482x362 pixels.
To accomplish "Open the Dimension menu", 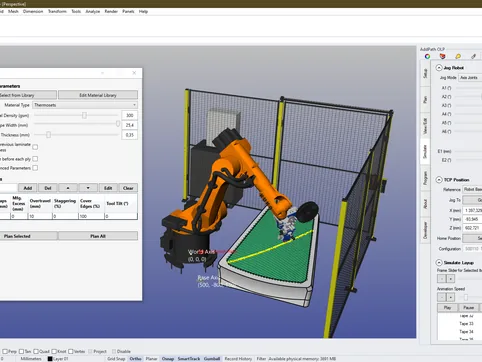I will point(33,11).
